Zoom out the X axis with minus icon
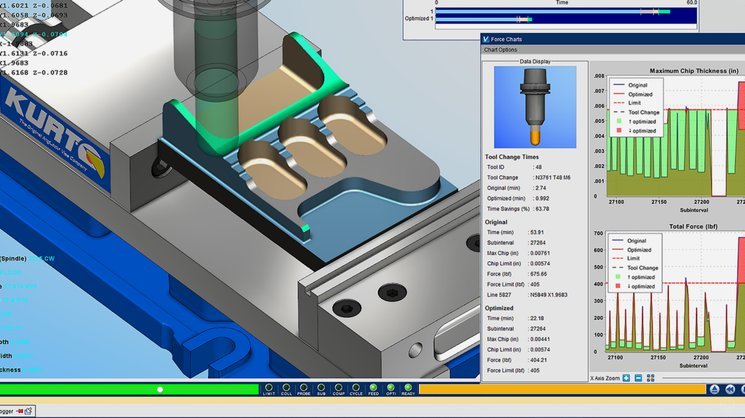 click(639, 378)
